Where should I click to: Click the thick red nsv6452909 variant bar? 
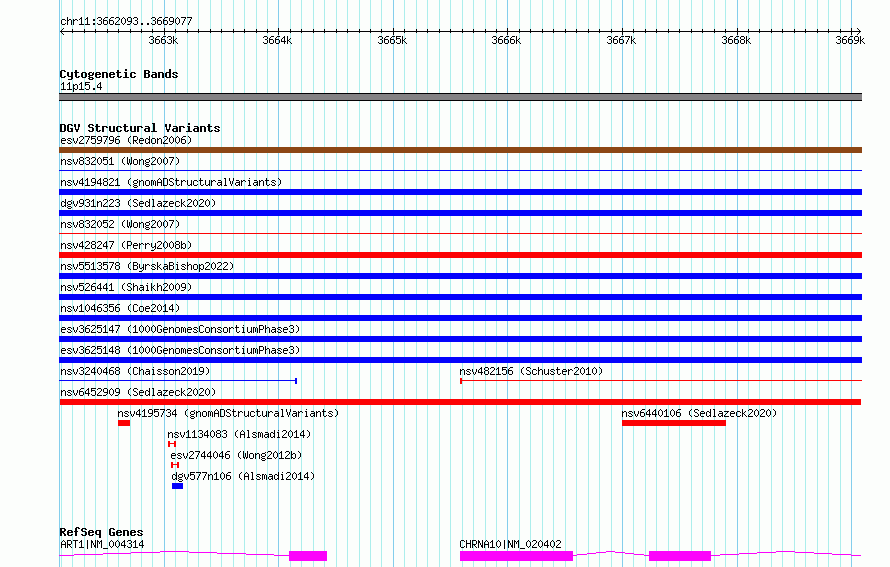click(460, 402)
